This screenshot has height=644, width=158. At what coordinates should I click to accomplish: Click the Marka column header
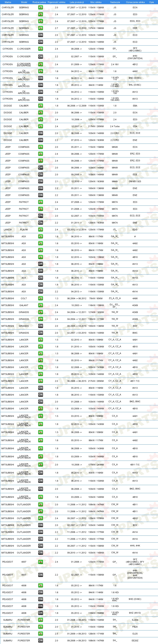click(8, 2)
